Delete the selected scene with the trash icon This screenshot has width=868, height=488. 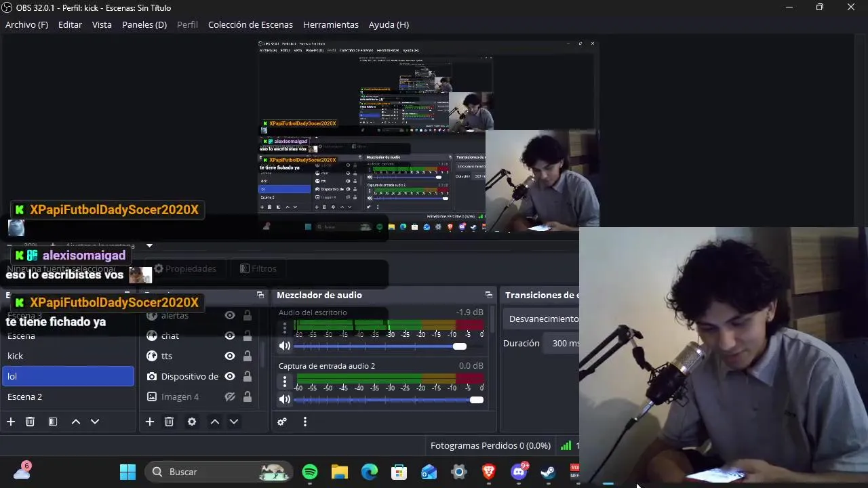[x=30, y=422]
